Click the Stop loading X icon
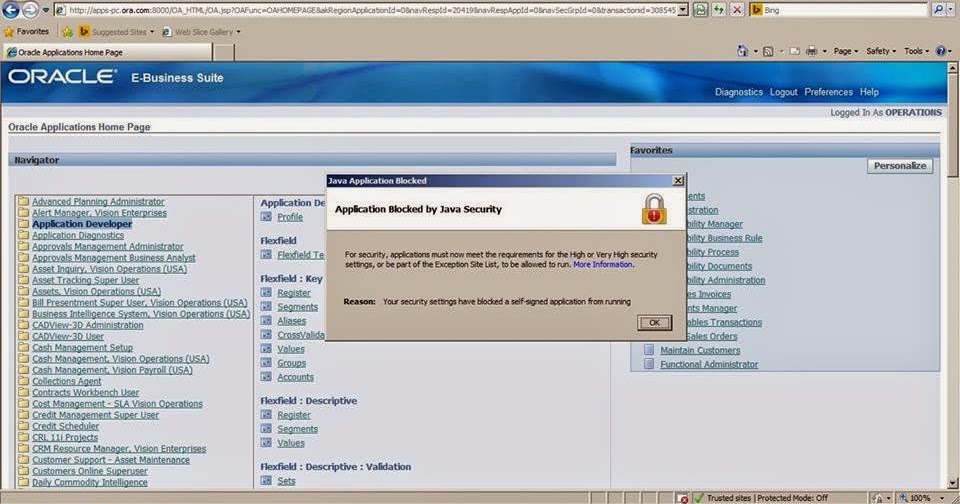Image resolution: width=960 pixels, height=504 pixels. tap(737, 10)
